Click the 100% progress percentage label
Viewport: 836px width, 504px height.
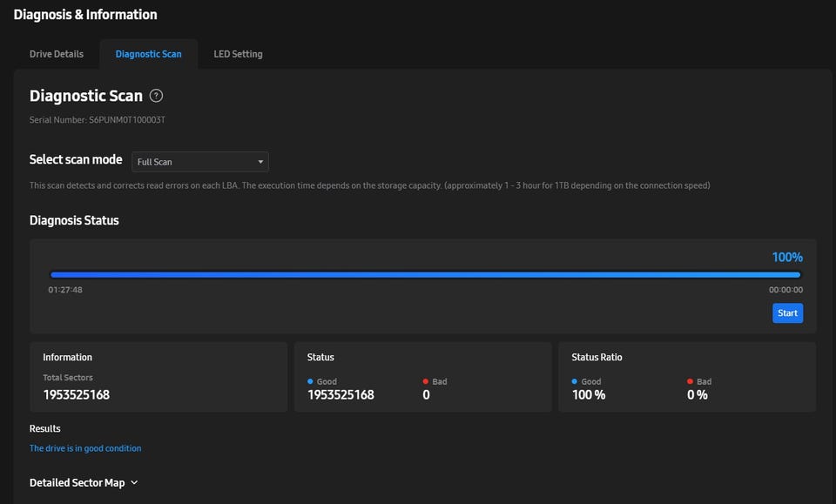[x=787, y=257]
